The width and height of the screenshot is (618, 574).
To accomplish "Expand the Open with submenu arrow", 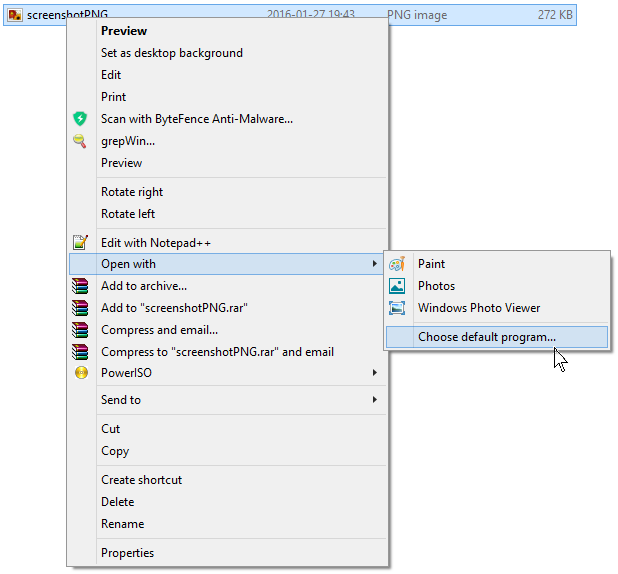I will pyautogui.click(x=374, y=264).
